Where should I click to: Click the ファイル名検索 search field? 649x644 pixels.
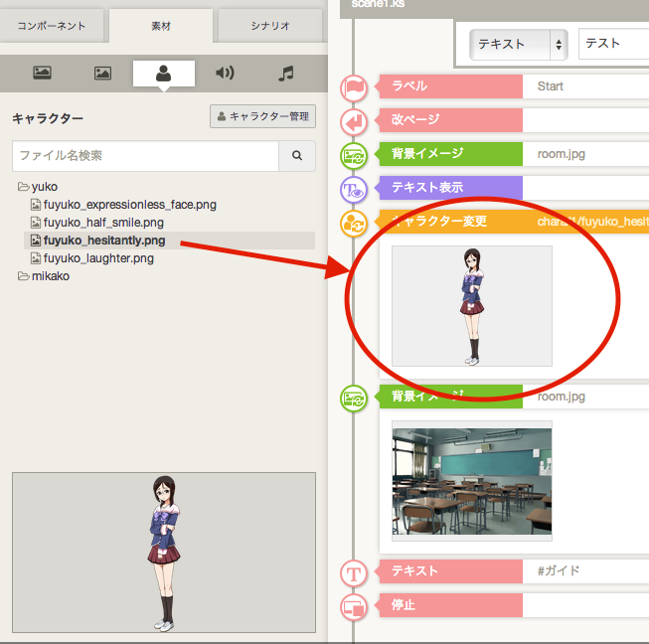[x=145, y=156]
